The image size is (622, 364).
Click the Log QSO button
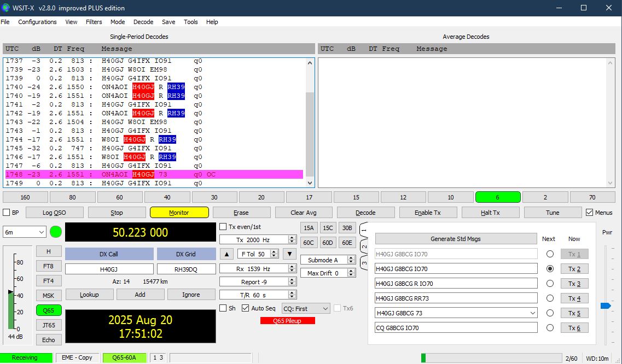tap(54, 213)
